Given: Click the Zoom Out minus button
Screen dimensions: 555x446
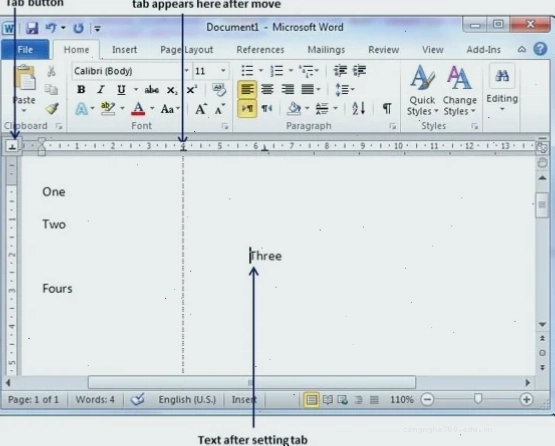Looking at the screenshot, I should 427,400.
